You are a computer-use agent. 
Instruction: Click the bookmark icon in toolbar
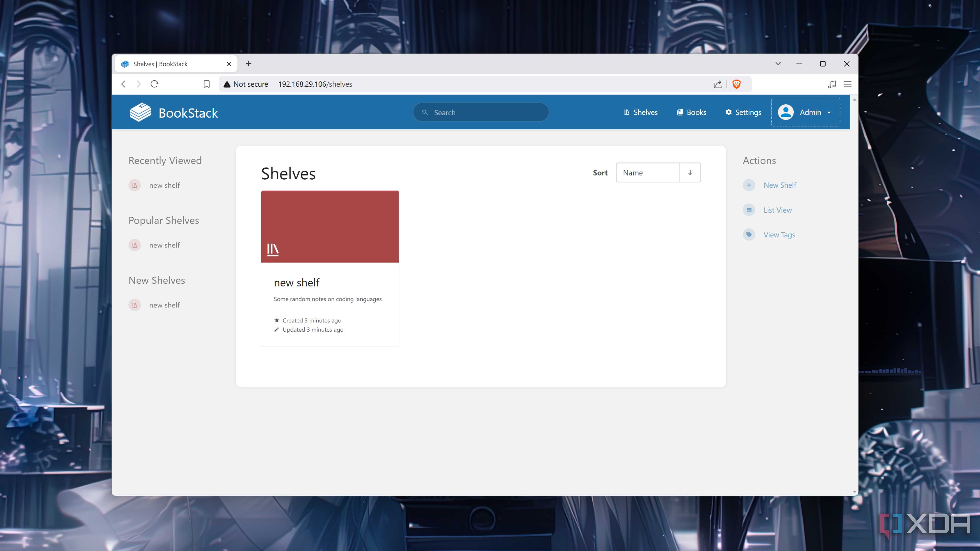click(206, 84)
